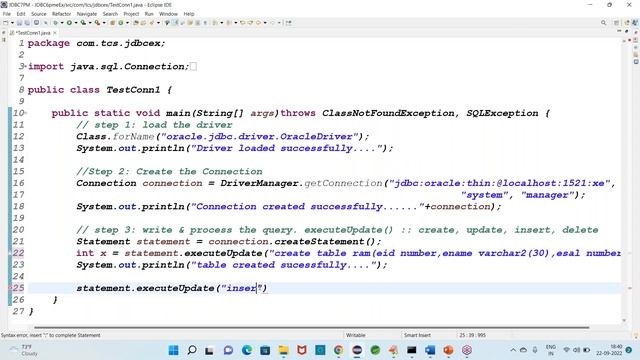Open a Terminal from the toolbar
The height and width of the screenshot is (360, 640).
coord(36,23)
